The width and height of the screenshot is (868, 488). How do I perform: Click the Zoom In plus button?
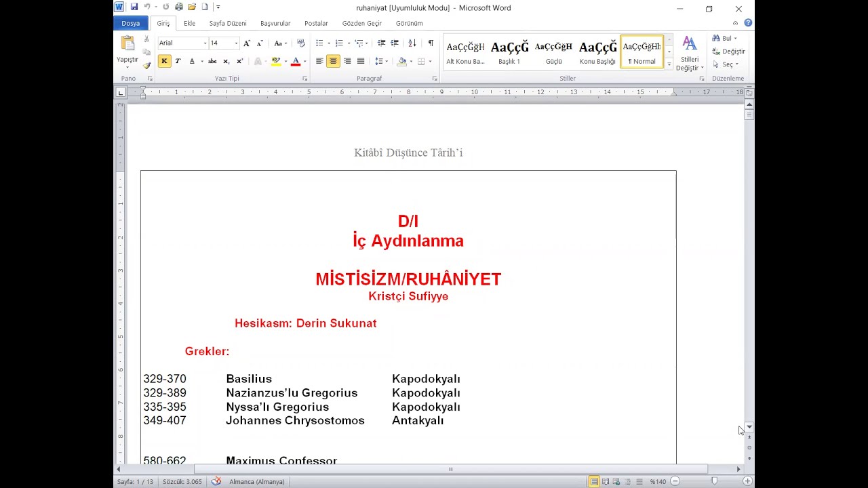[747, 481]
